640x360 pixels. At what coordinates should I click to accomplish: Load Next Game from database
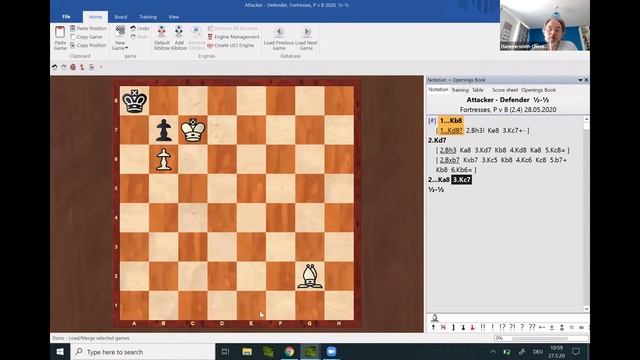306,38
